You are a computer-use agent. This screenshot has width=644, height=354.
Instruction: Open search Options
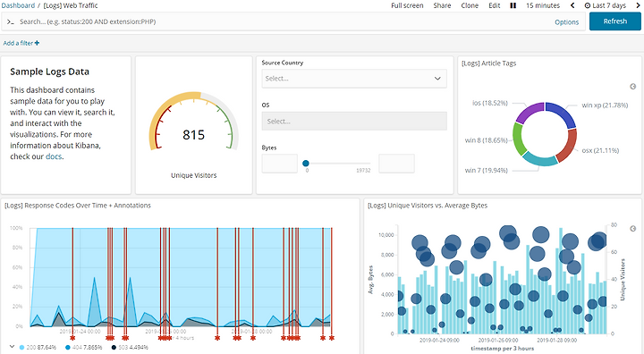click(x=566, y=22)
